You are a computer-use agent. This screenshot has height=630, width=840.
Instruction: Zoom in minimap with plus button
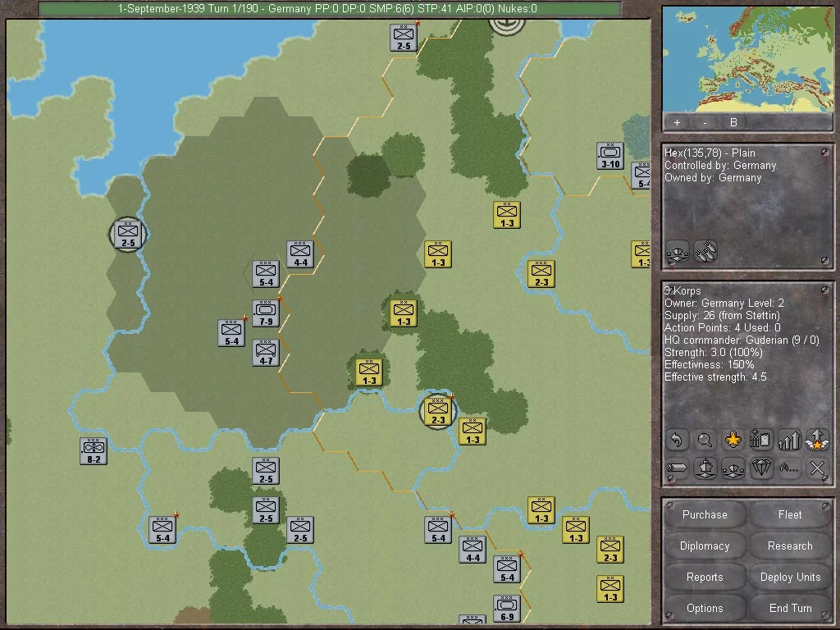pyautogui.click(x=677, y=123)
